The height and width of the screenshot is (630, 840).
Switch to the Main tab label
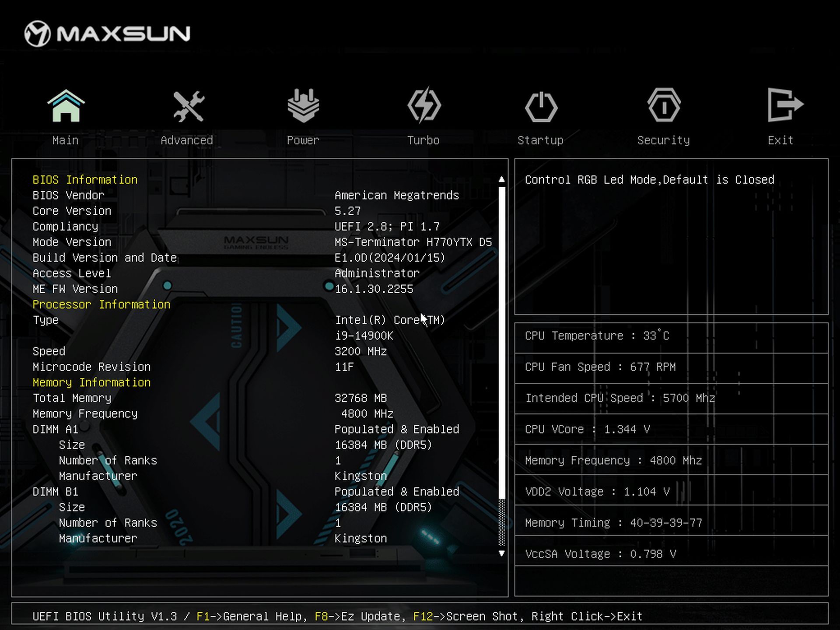66,140
